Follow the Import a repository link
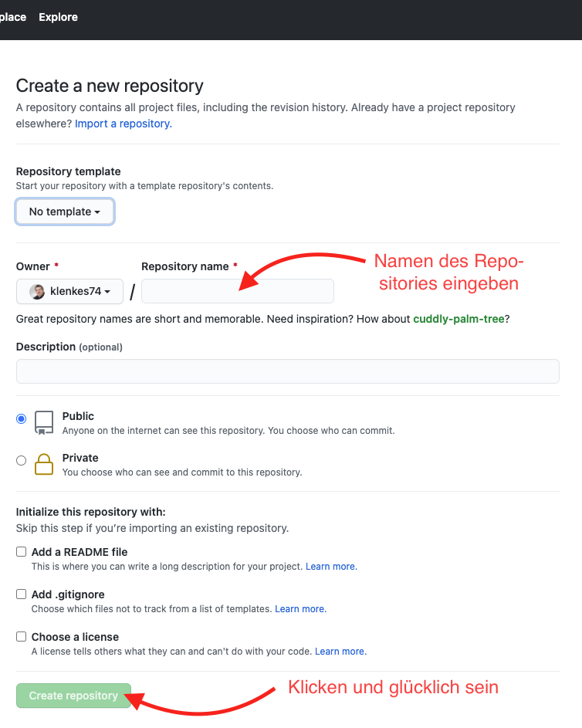582x728 pixels. pos(124,124)
